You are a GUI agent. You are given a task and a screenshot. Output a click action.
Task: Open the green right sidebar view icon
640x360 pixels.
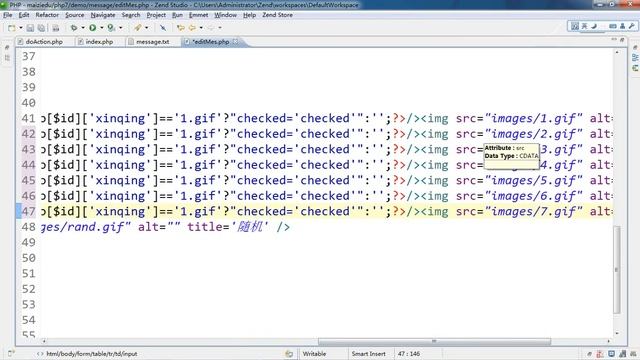(635, 68)
